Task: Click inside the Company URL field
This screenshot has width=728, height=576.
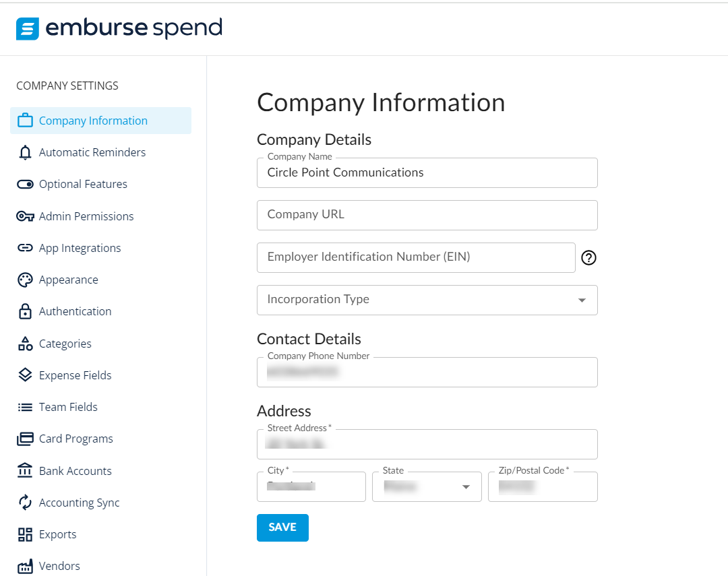Action: click(427, 215)
